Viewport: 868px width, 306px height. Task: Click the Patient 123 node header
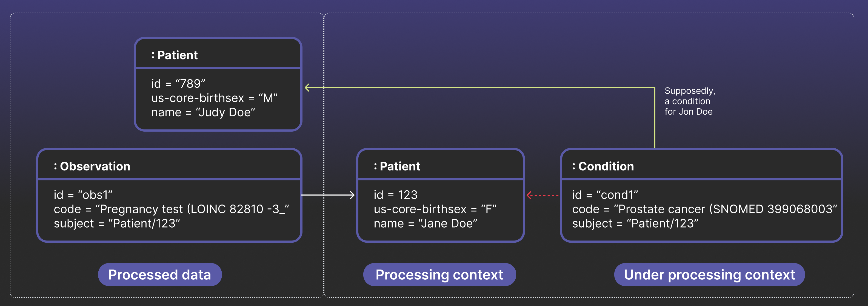coord(398,166)
